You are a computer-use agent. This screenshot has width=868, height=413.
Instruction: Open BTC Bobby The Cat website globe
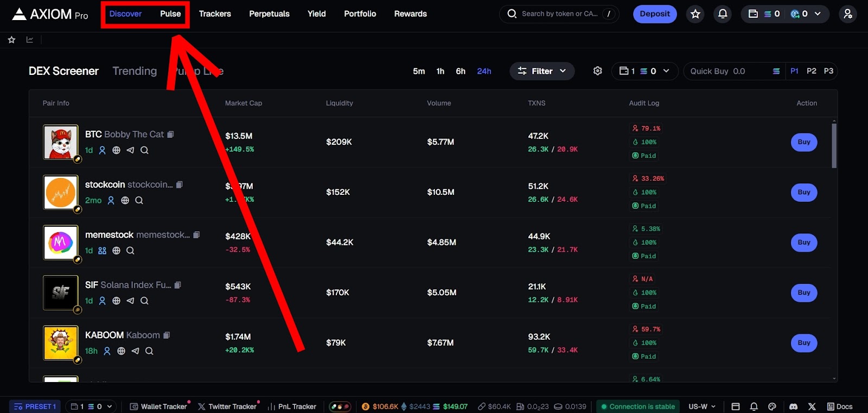[x=116, y=150]
